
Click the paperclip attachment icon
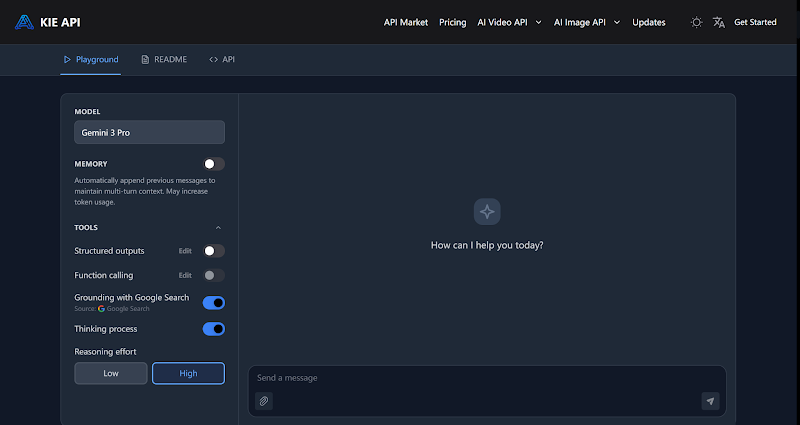264,401
